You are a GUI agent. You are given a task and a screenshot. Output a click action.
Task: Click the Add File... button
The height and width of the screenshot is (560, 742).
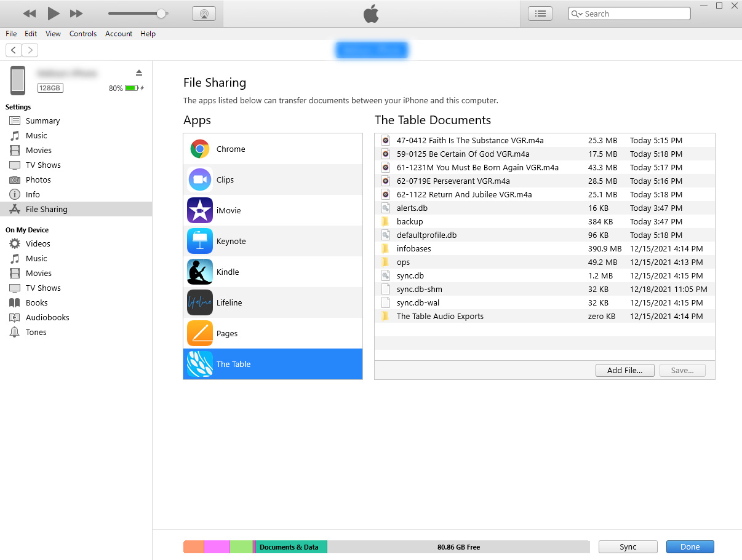coord(624,370)
